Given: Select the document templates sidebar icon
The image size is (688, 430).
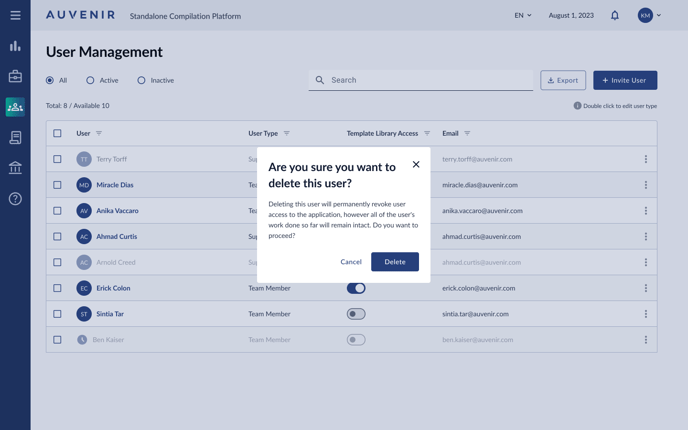Looking at the screenshot, I should (x=15, y=137).
